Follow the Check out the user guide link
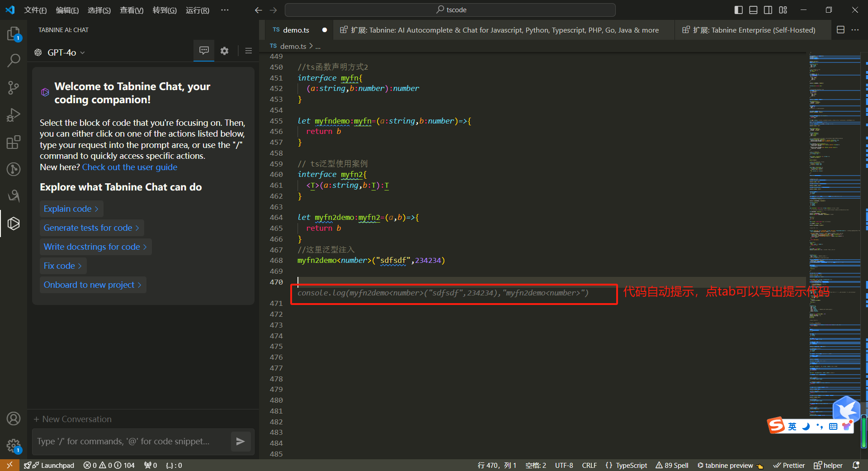This screenshot has height=471, width=868. pyautogui.click(x=130, y=167)
